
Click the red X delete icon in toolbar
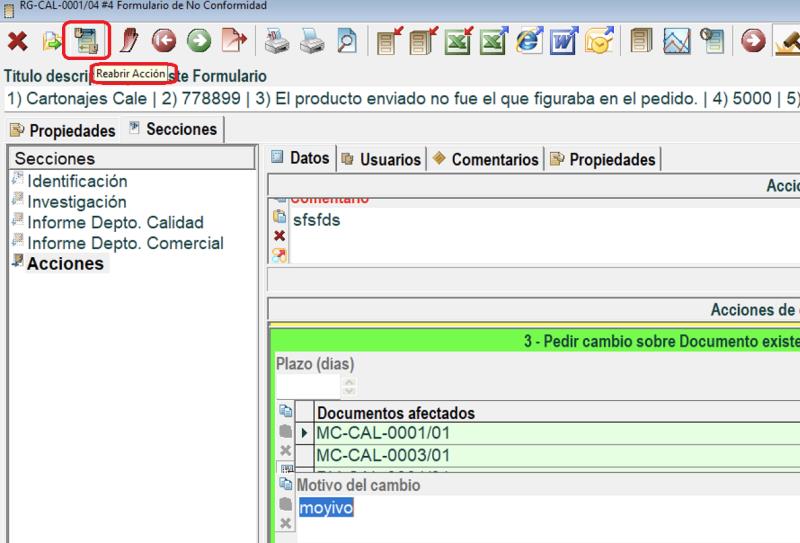click(x=17, y=42)
